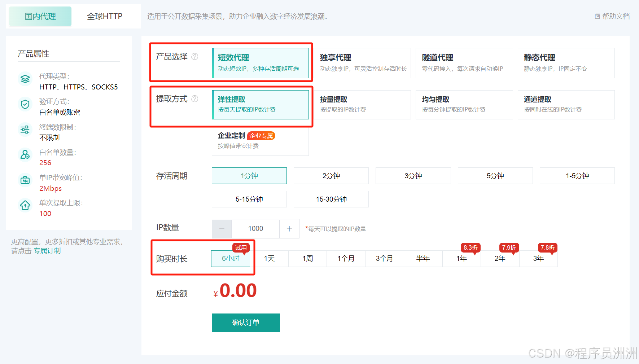639x364 pixels.
Task: Click the whitelist user icon
Action: coord(25,155)
